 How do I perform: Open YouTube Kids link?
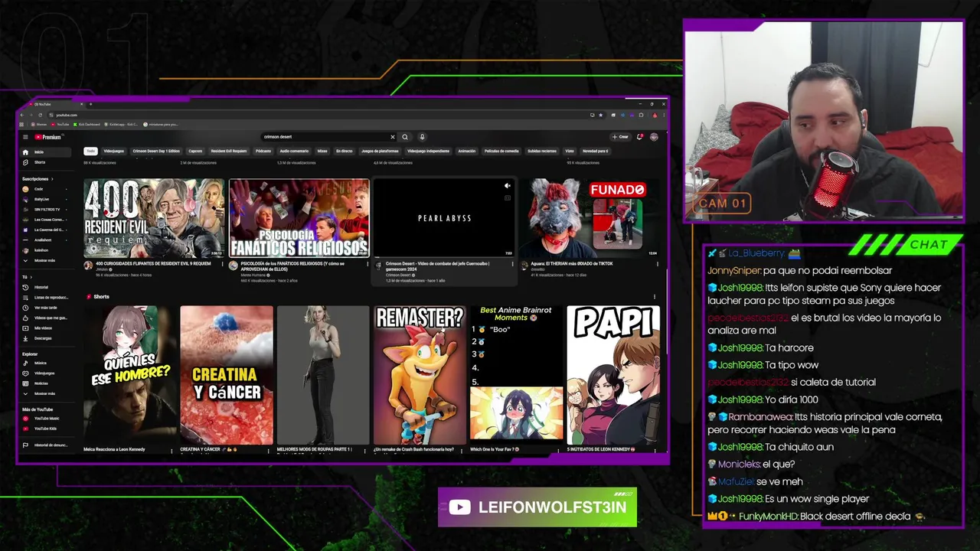[46, 429]
